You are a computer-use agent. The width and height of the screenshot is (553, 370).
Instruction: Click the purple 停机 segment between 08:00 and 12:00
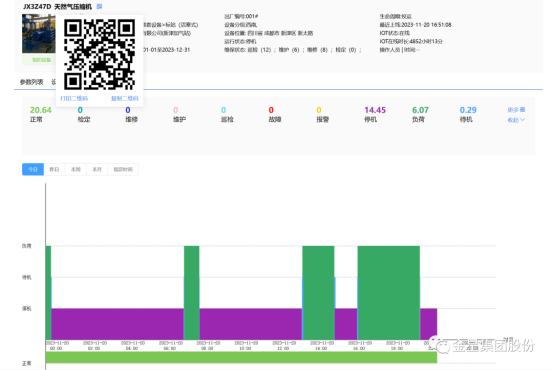click(251, 324)
